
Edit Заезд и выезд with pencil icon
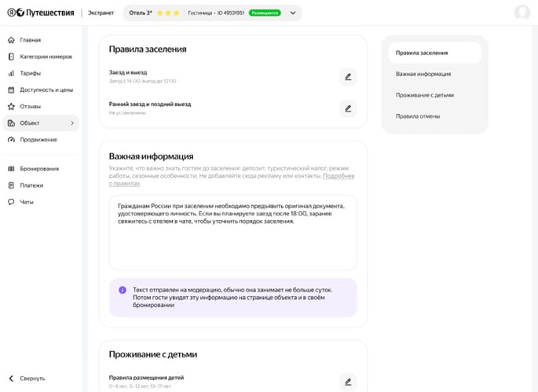point(348,77)
